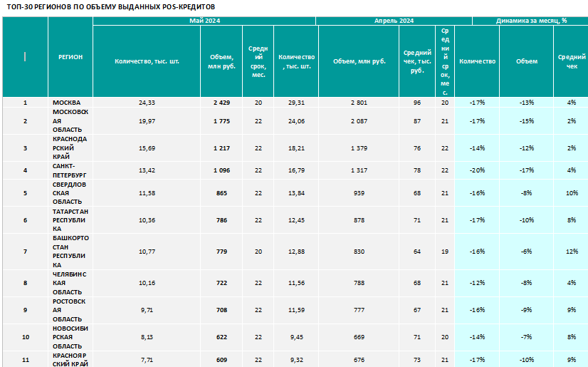Viewport: 588px width, 367px height.
Task: Select the cell with 2 087
Action: (x=359, y=121)
